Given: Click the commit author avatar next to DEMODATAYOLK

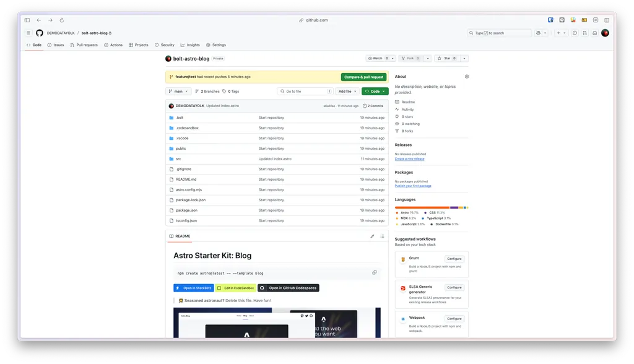Looking at the screenshot, I should (171, 106).
